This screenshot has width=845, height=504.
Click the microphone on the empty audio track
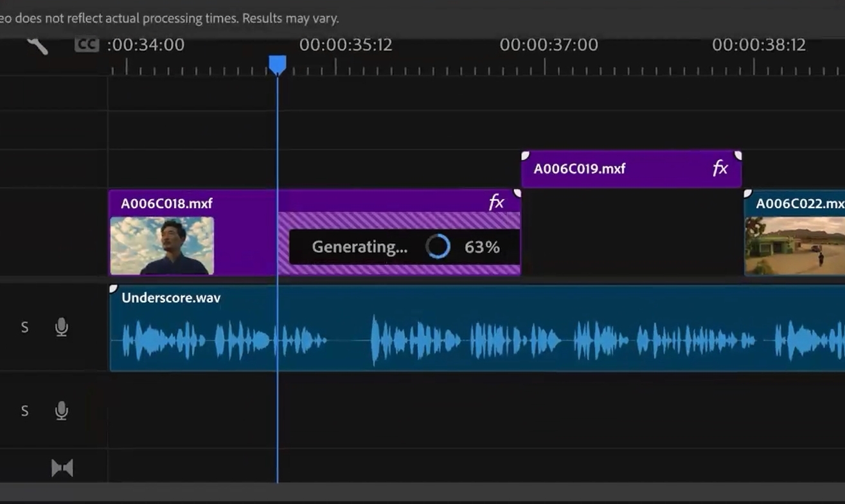62,411
